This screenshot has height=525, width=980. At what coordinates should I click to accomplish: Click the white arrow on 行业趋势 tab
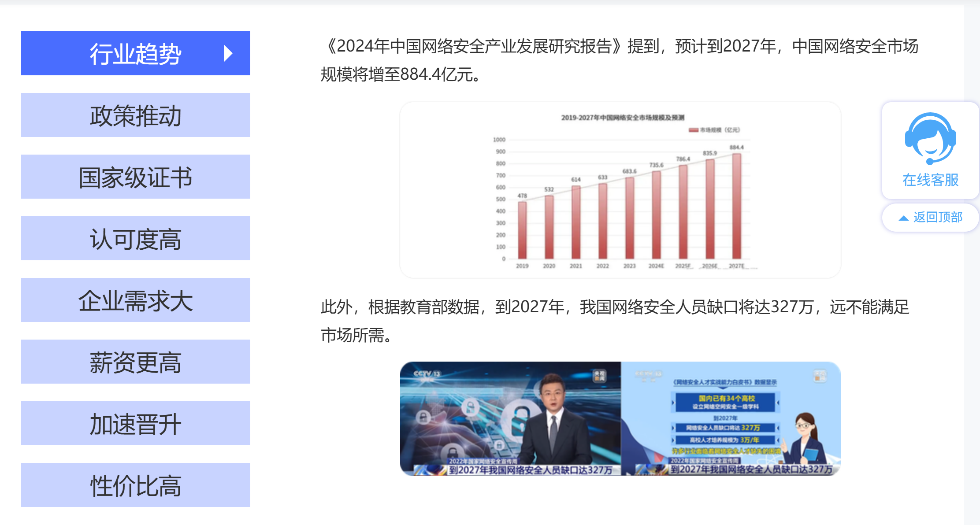tap(227, 53)
